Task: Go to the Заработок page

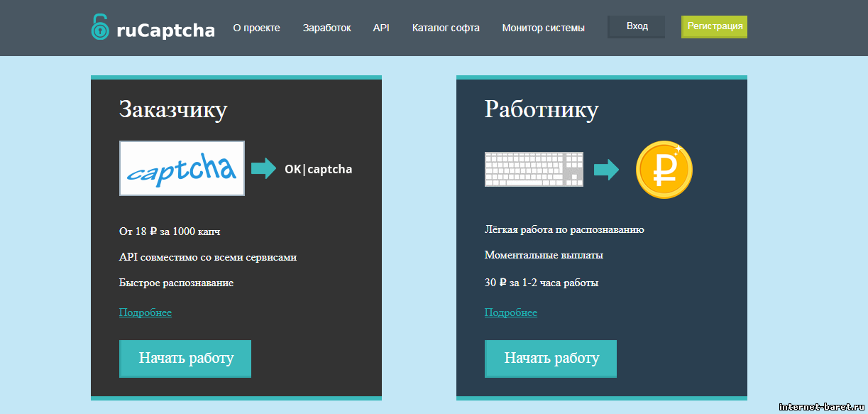Action: 326,28
